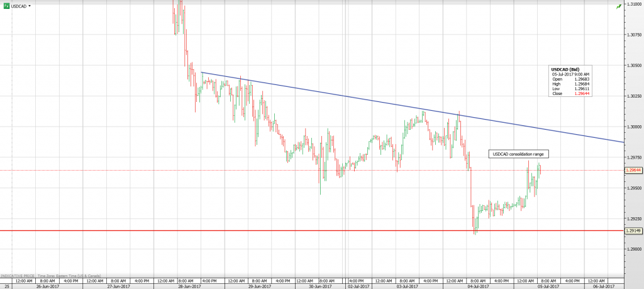This screenshot has height=289, width=644.
Task: Click the 1.29149 support price tag
Action: point(633,231)
